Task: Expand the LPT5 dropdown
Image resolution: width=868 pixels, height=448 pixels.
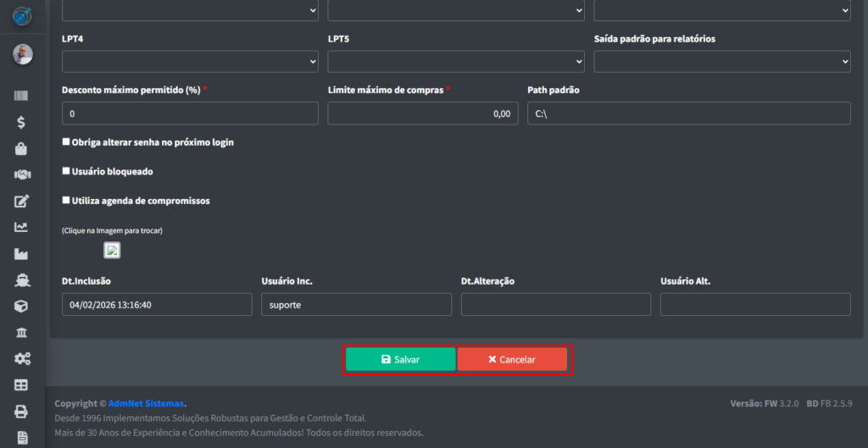Action: (x=455, y=62)
